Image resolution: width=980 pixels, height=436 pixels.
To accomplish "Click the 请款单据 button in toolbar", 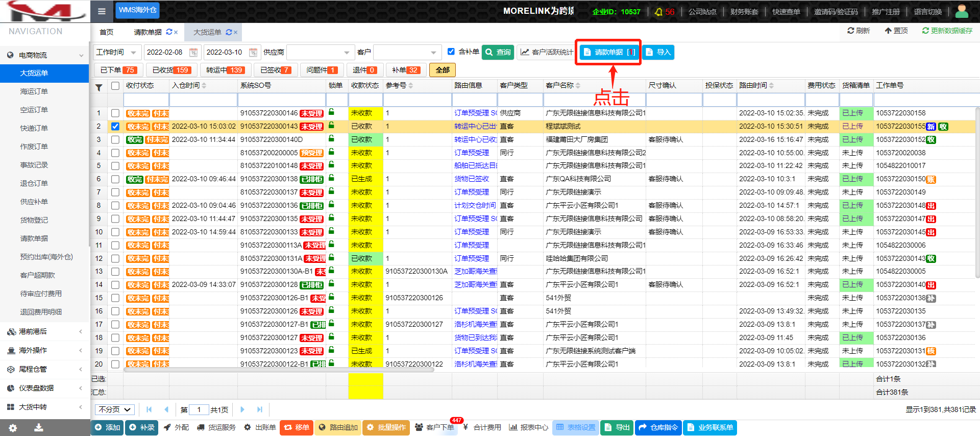I will [x=609, y=52].
